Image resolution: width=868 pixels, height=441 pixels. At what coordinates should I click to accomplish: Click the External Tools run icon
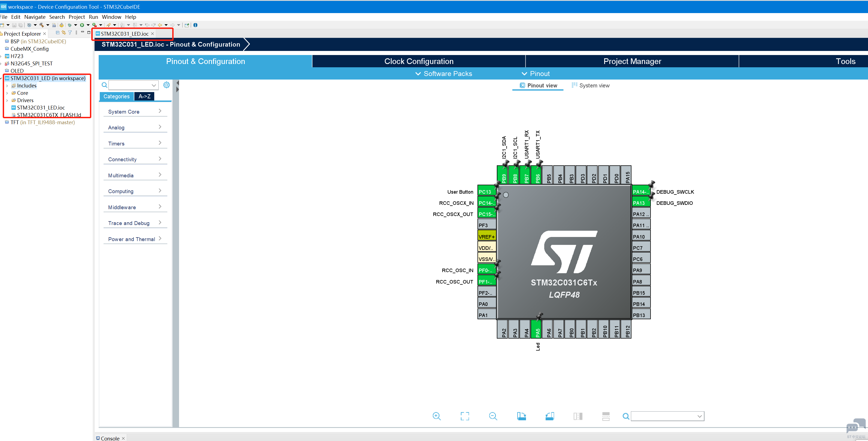[95, 25]
